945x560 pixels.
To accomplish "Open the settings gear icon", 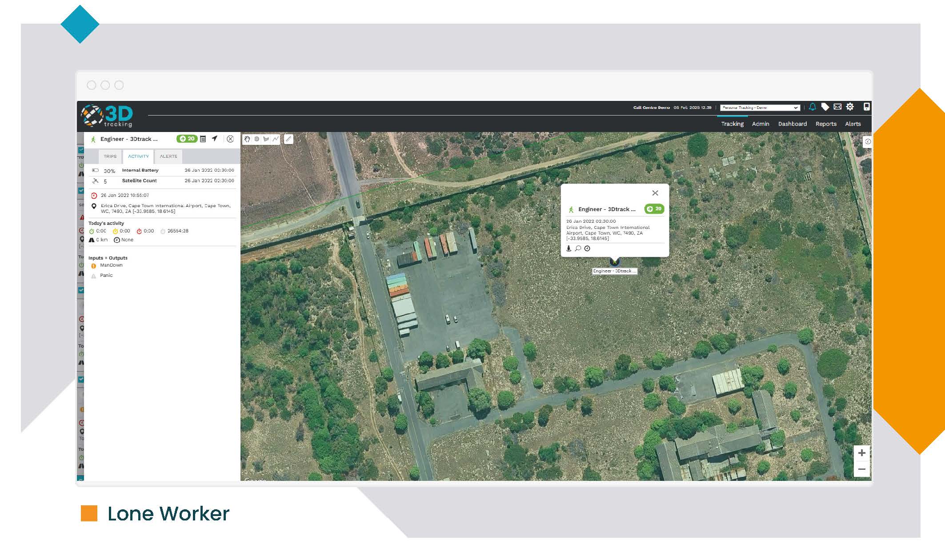I will coord(850,107).
